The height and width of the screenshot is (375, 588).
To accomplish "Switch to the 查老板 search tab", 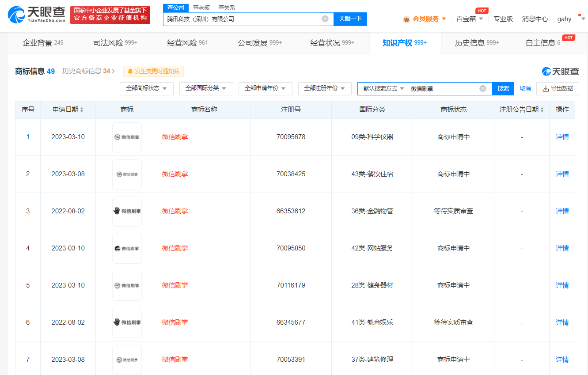I will [x=201, y=8].
